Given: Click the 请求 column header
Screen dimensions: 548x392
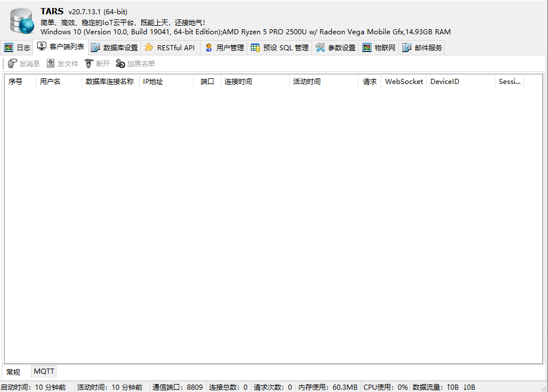Looking at the screenshot, I should pos(369,81).
